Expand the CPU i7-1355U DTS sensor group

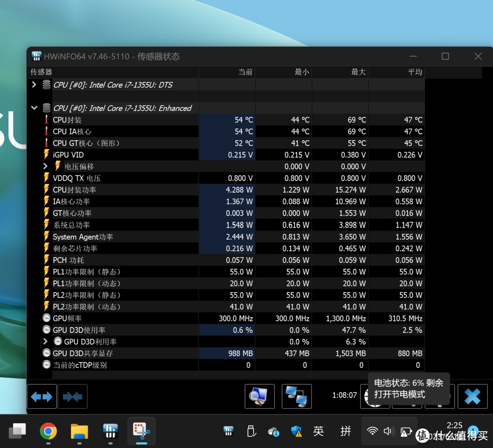(x=34, y=84)
